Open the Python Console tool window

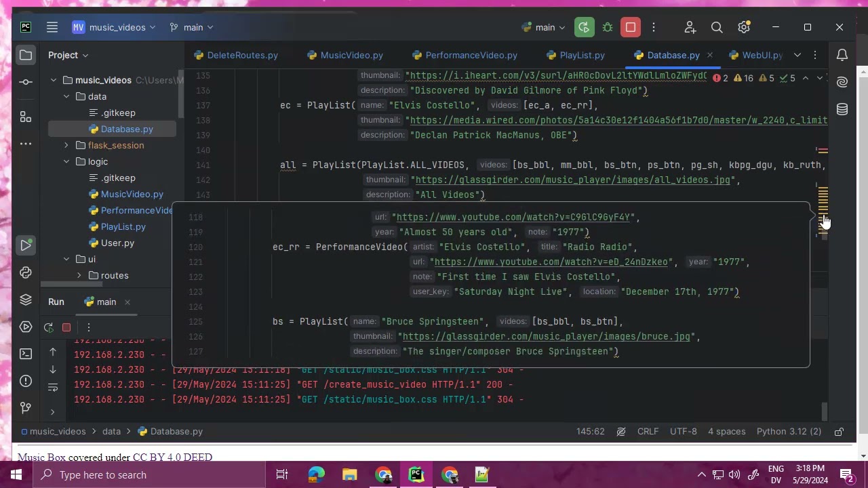click(26, 272)
